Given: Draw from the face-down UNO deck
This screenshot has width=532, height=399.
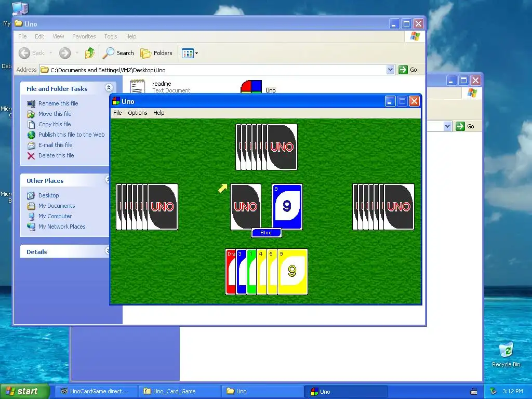Looking at the screenshot, I should coord(246,207).
